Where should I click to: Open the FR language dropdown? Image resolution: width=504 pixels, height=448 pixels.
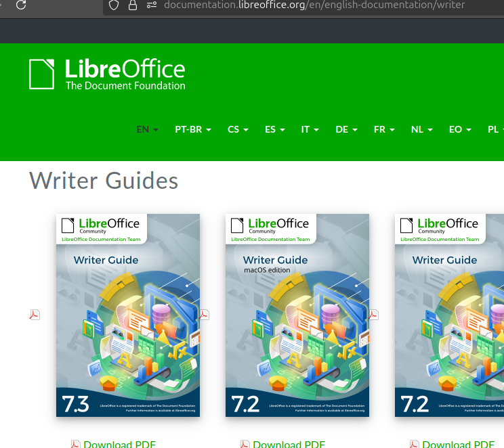click(x=384, y=129)
